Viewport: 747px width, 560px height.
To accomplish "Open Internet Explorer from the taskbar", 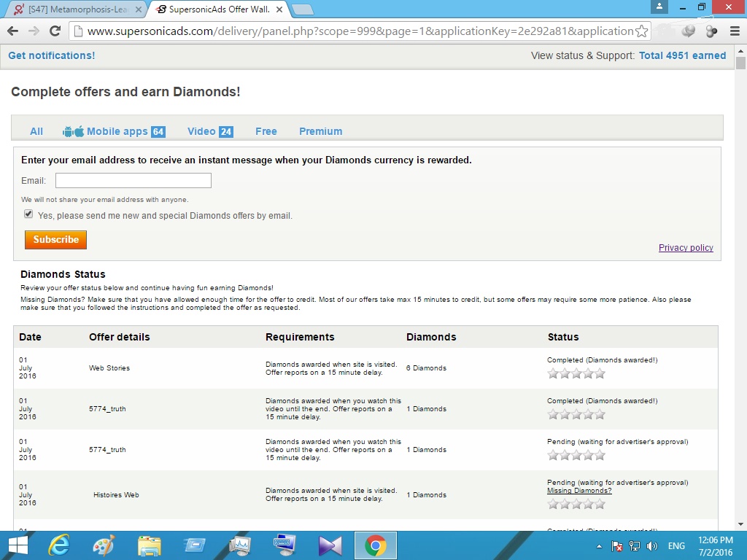I will [58, 545].
